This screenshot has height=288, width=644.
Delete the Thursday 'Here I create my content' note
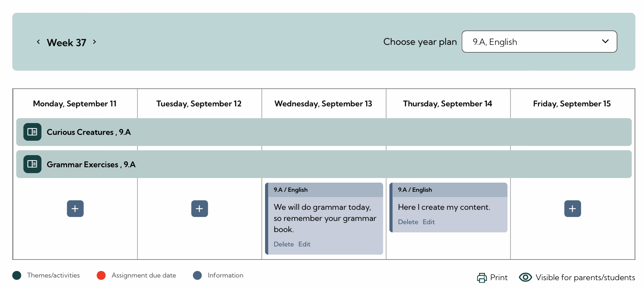[x=408, y=222]
